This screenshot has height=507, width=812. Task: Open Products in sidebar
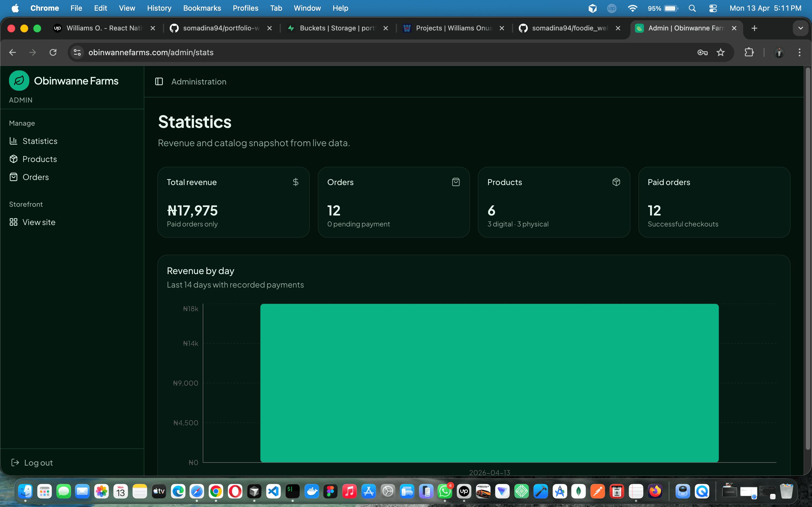coord(39,159)
